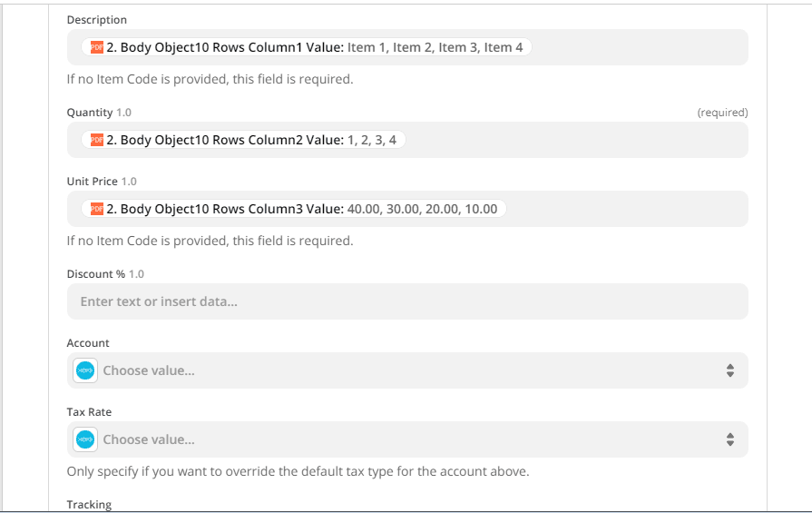
Task: Click the Discount % input field
Action: [x=407, y=301]
